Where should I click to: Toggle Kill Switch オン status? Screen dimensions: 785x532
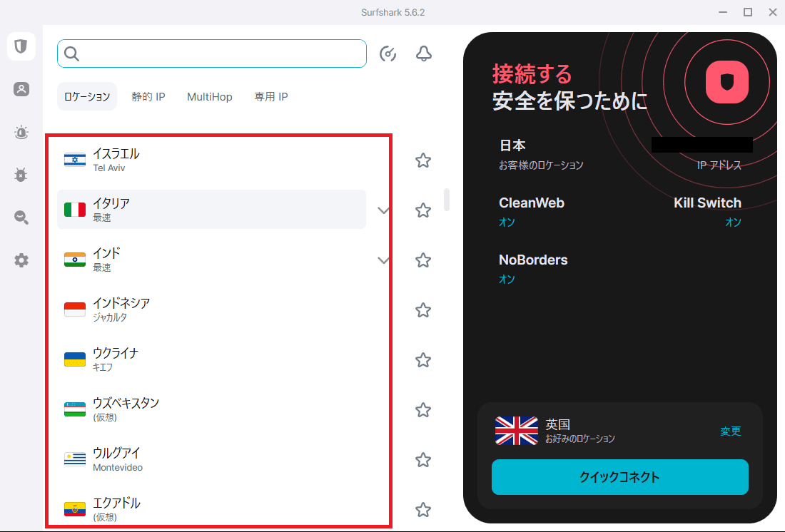(x=734, y=222)
